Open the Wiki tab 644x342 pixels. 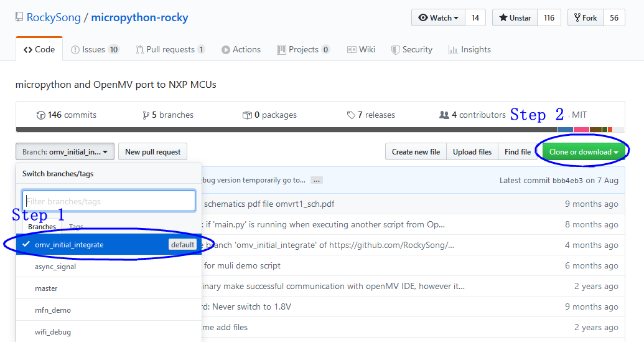(x=361, y=49)
